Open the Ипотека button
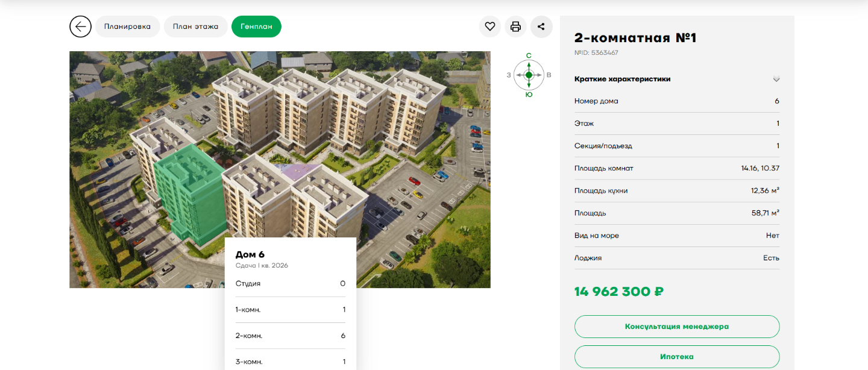 click(x=677, y=357)
